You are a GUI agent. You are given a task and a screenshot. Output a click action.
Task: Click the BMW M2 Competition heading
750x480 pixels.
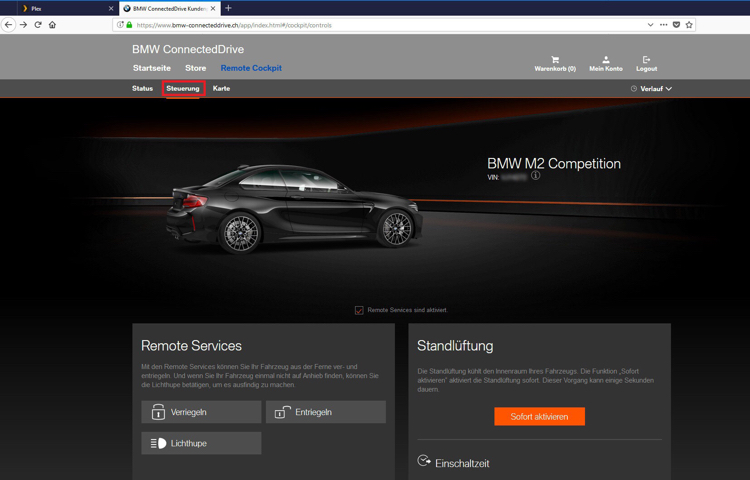pos(554,164)
